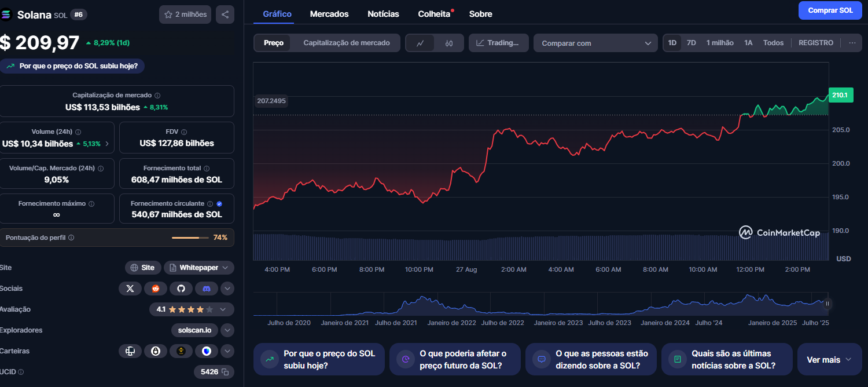This screenshot has width=868, height=387.
Task: Switch to line chart view icon
Action: click(421, 43)
